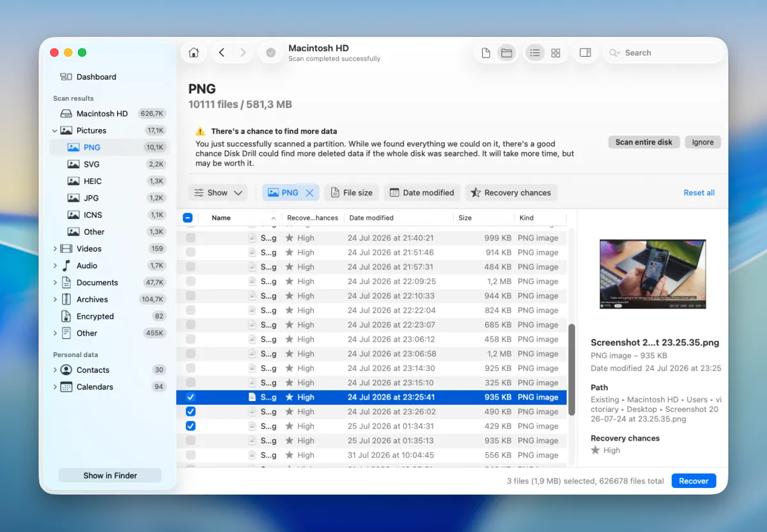Check the file modified at 23:06:12

pos(190,339)
